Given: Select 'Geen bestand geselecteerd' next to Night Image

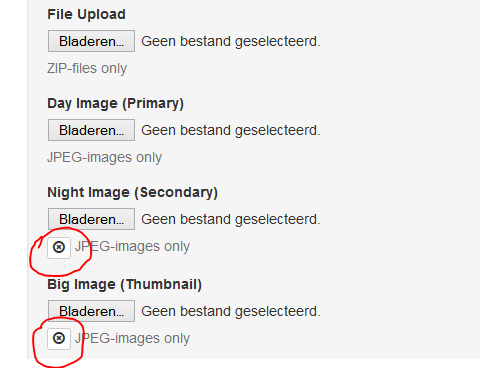Looking at the screenshot, I should click(231, 220).
